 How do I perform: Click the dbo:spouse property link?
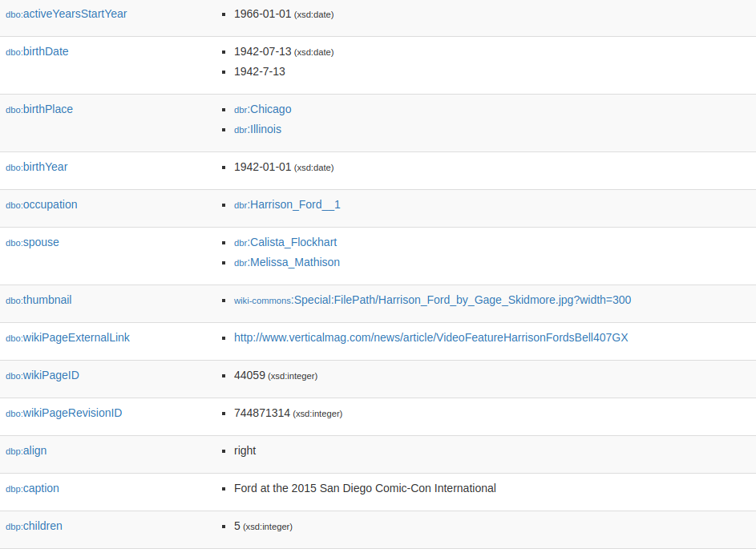tap(32, 242)
